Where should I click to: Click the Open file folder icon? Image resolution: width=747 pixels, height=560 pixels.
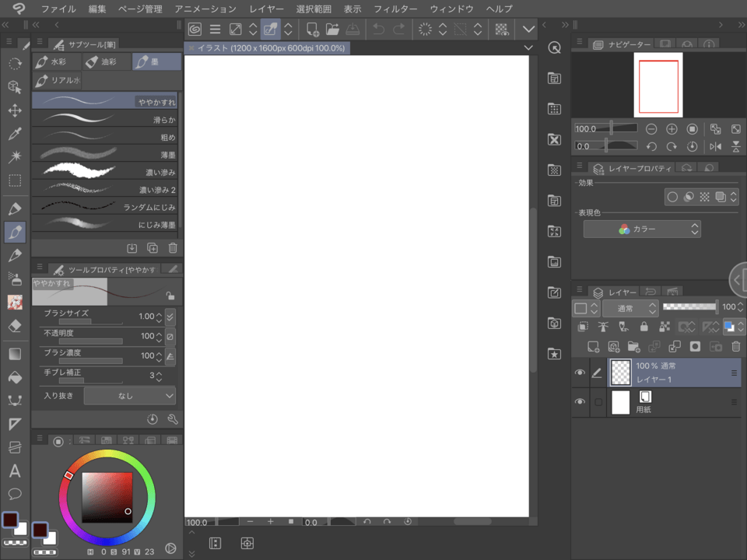tap(332, 29)
